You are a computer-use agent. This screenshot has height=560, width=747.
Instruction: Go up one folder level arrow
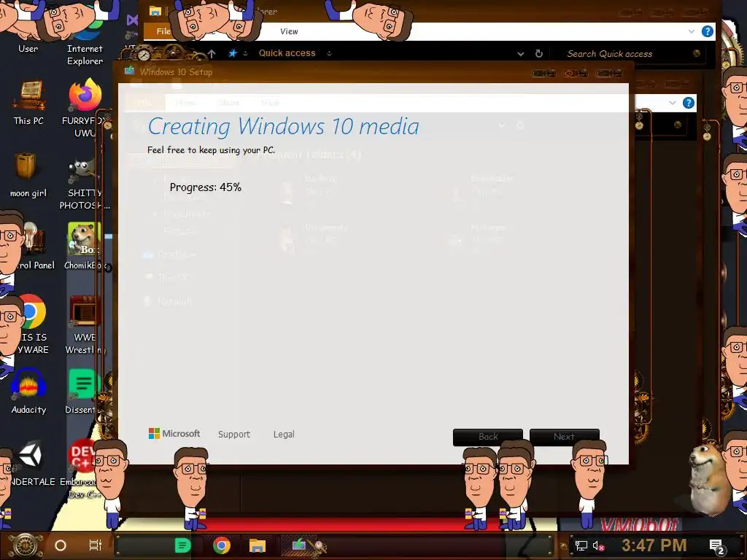click(x=212, y=54)
